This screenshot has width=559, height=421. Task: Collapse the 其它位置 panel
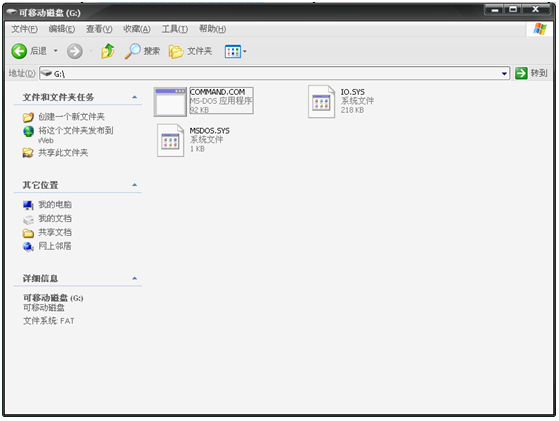tap(134, 185)
